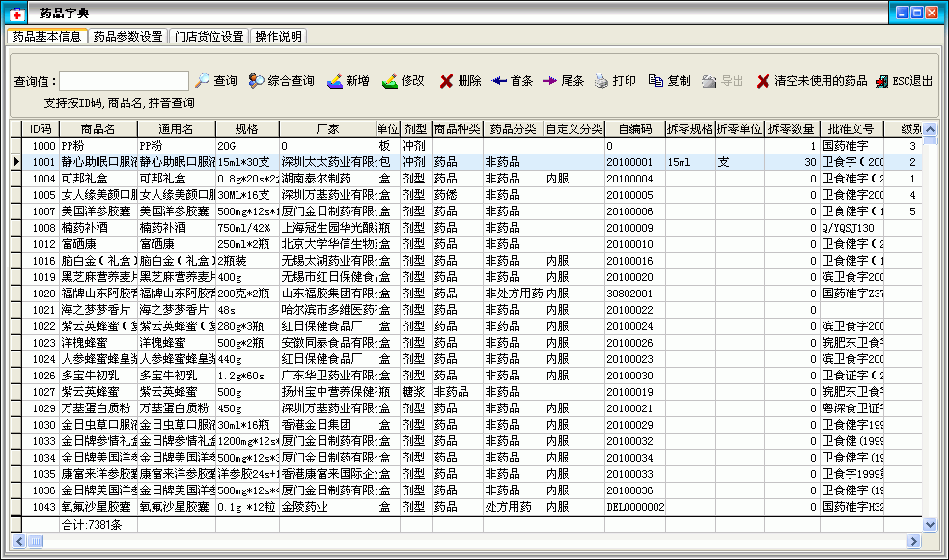Viewport: 949px width, 560px height.
Task: Click 商品种类 column header
Action: tap(457, 129)
